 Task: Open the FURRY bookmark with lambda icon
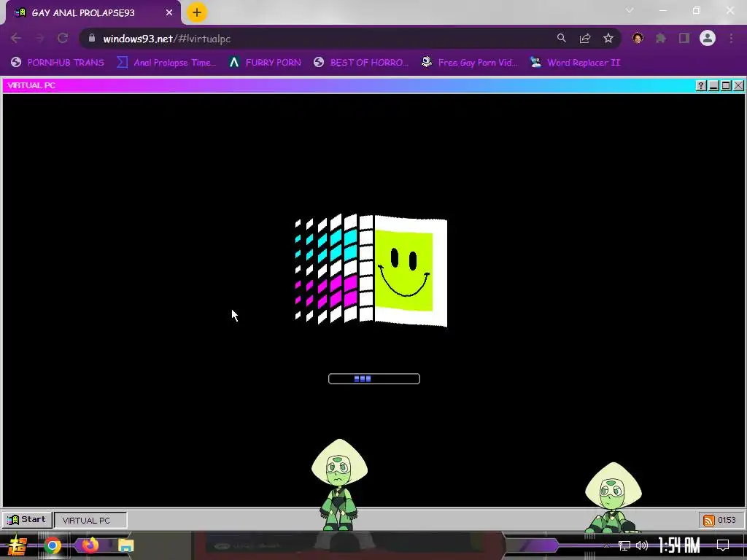tap(265, 63)
